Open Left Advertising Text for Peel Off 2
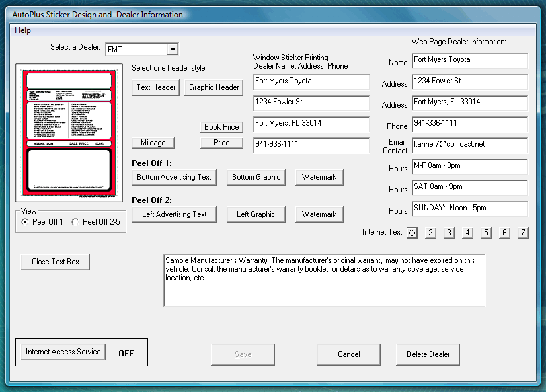The height and width of the screenshot is (392, 546). click(x=174, y=214)
